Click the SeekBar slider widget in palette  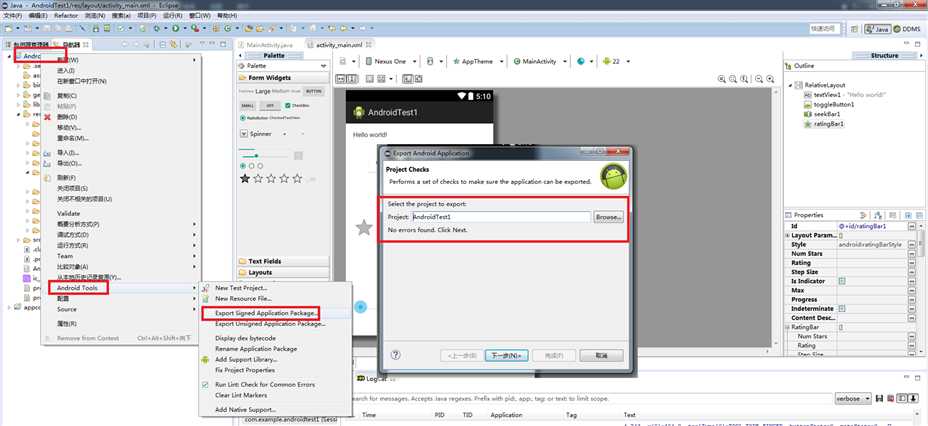point(265,156)
